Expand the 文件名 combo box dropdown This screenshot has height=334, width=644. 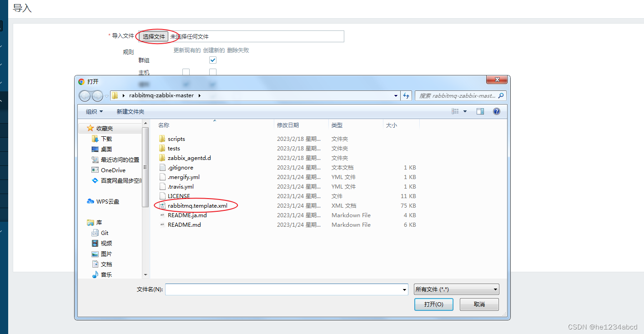click(404, 289)
